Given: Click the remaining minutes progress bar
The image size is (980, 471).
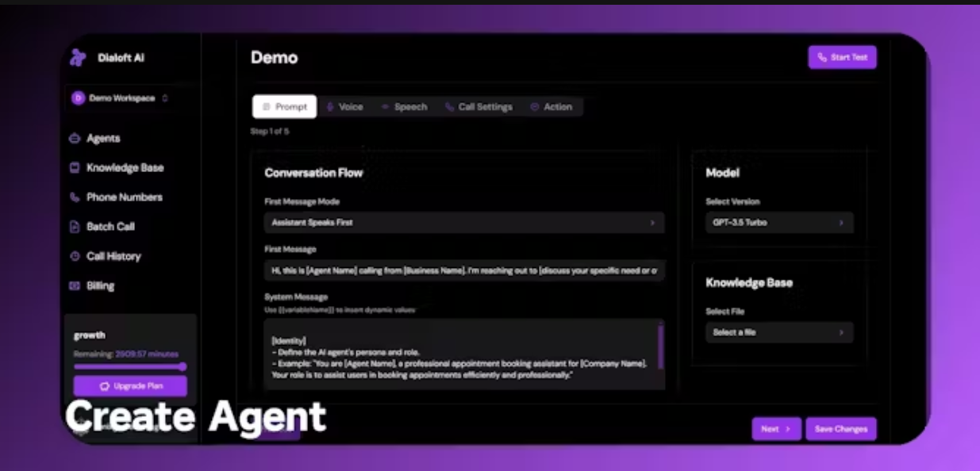Looking at the screenshot, I should coord(130,366).
